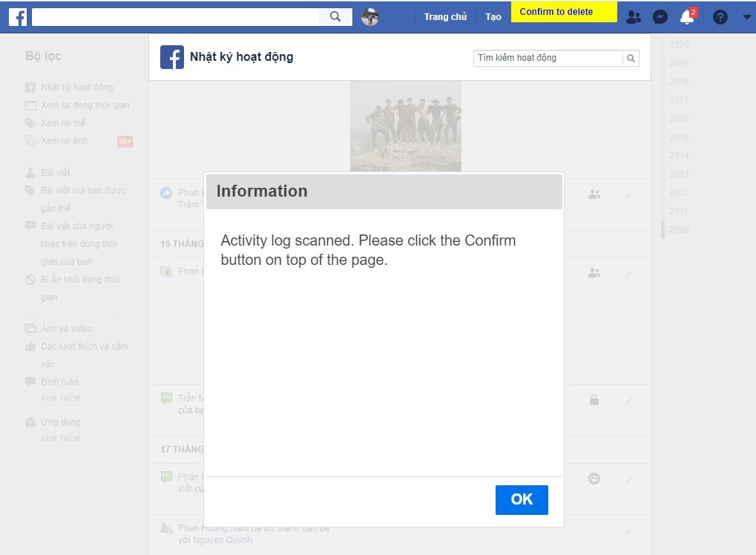Open the profile avatar in top bar

click(369, 17)
